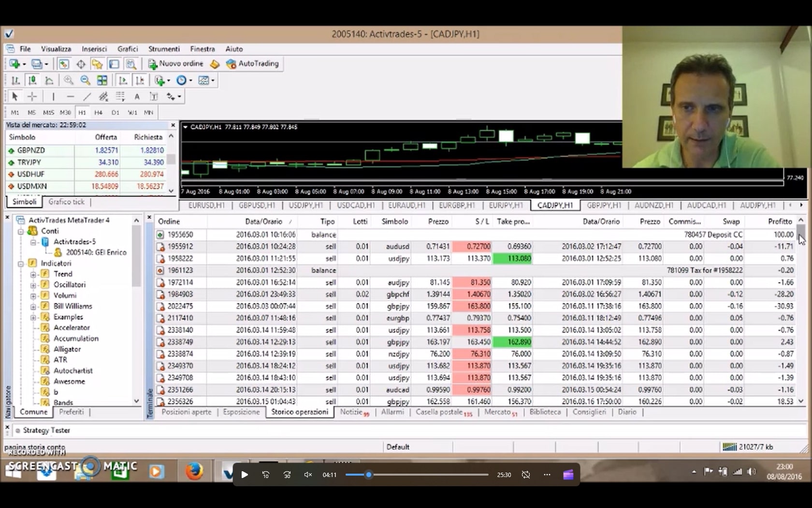Select the line chart type icon

click(x=49, y=80)
